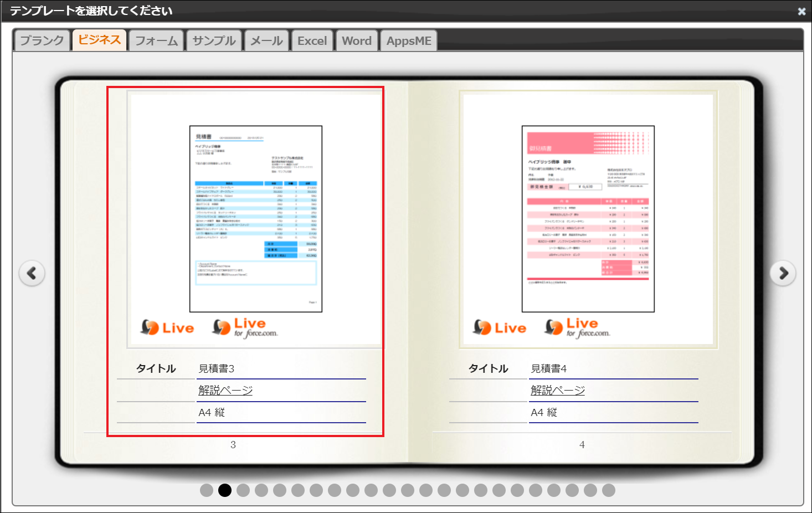Switch to the メール tab
Viewport: 812px width, 513px height.
266,41
